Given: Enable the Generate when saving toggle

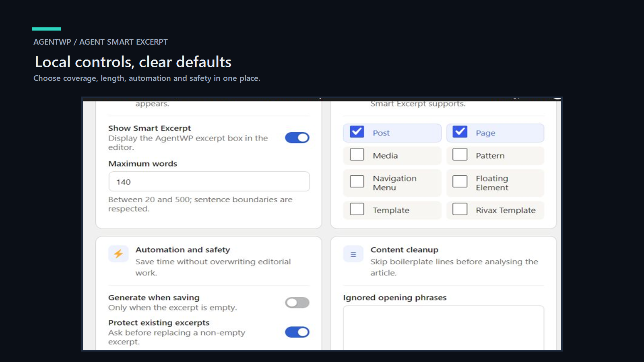Looking at the screenshot, I should point(297,302).
